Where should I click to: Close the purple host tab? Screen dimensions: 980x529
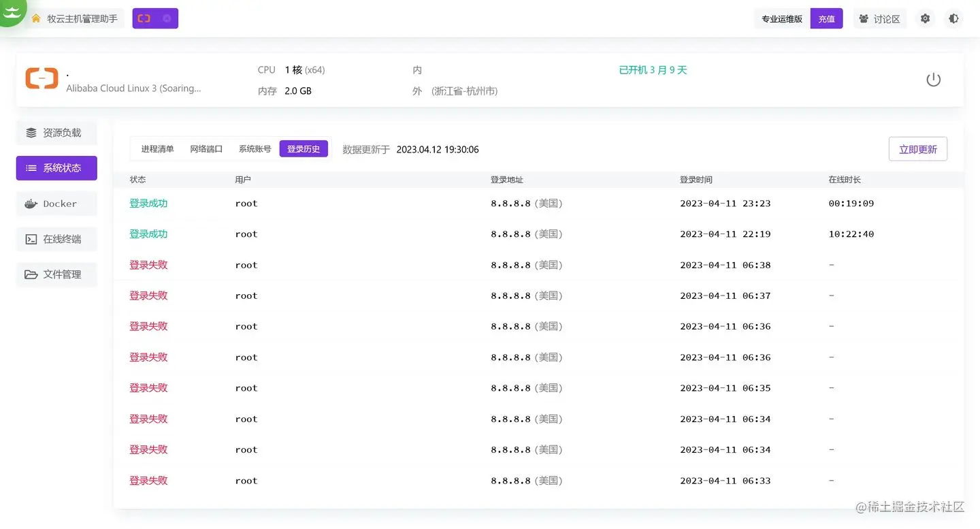(x=167, y=18)
